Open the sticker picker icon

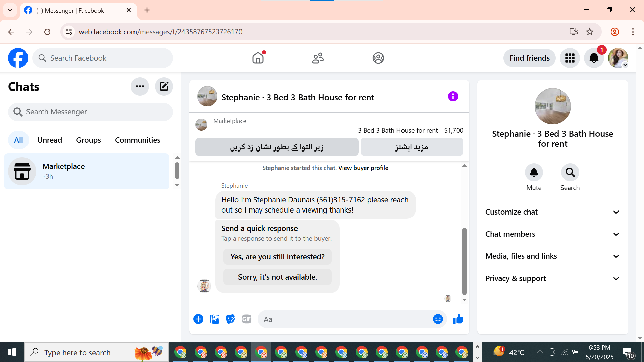click(x=230, y=319)
